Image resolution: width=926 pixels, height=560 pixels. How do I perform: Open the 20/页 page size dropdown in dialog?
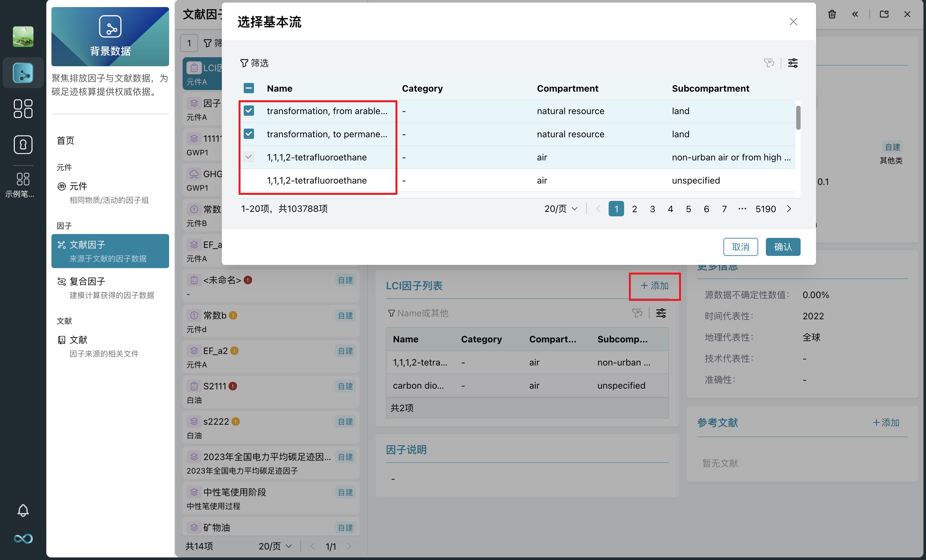pos(561,209)
